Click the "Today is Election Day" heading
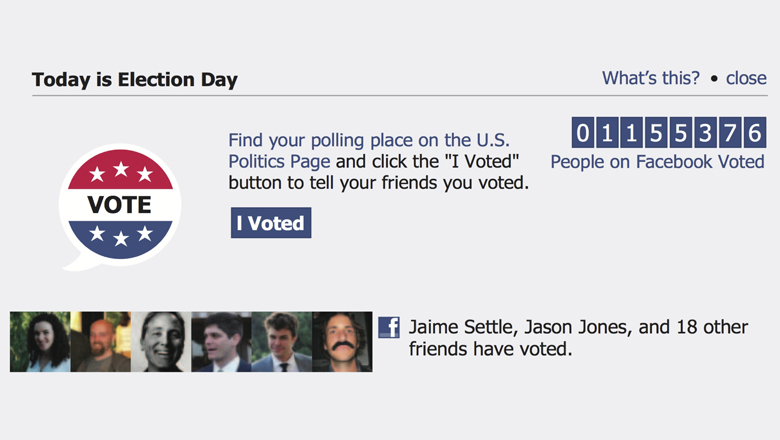Image resolution: width=780 pixels, height=440 pixels. pyautogui.click(x=135, y=80)
